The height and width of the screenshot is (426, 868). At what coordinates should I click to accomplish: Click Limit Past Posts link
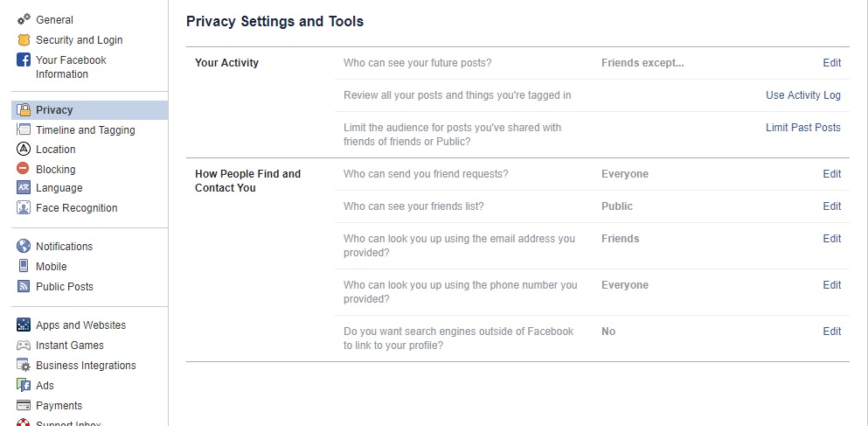[802, 128]
